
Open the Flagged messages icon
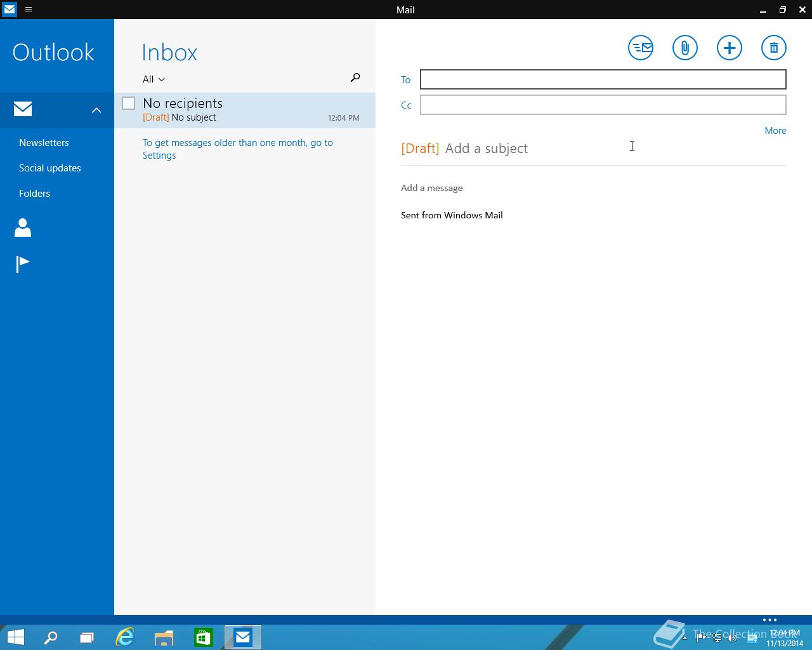point(23,263)
